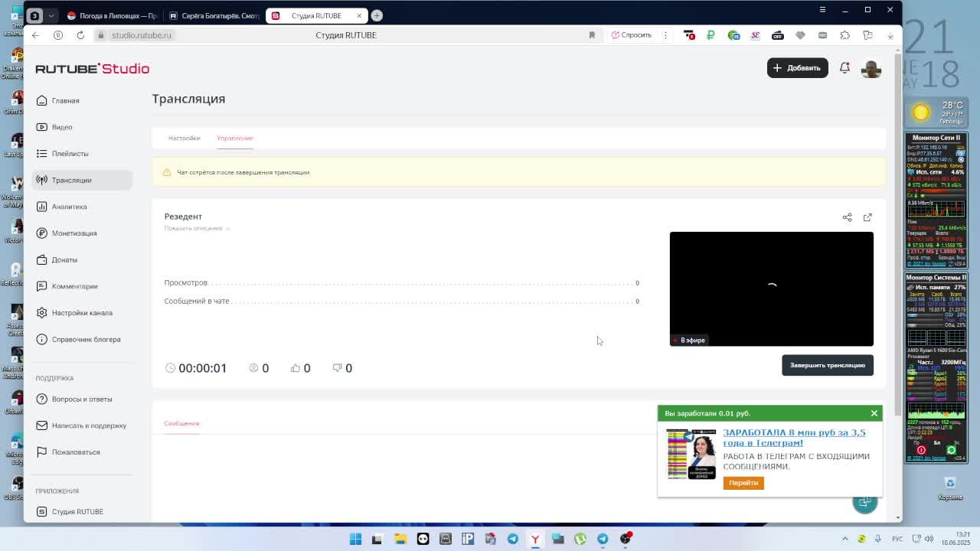Select Трансляции in the sidebar
Viewport: 980px width, 551px height.
(x=83, y=180)
